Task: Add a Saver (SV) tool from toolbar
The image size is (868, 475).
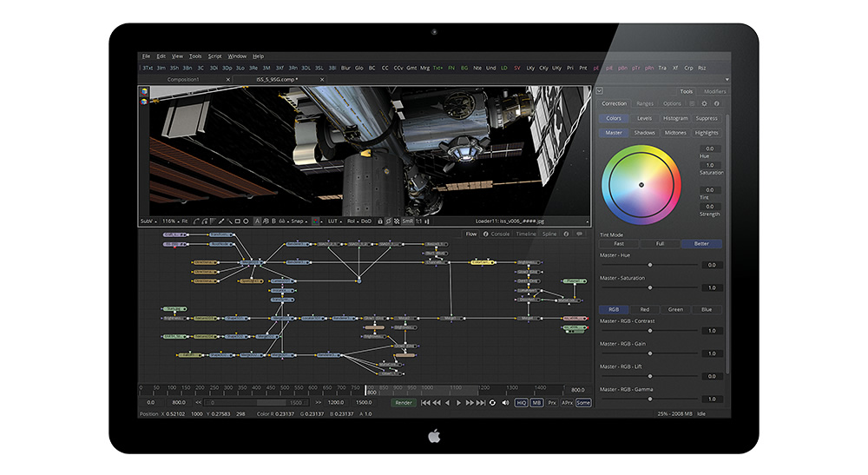Action: (517, 68)
